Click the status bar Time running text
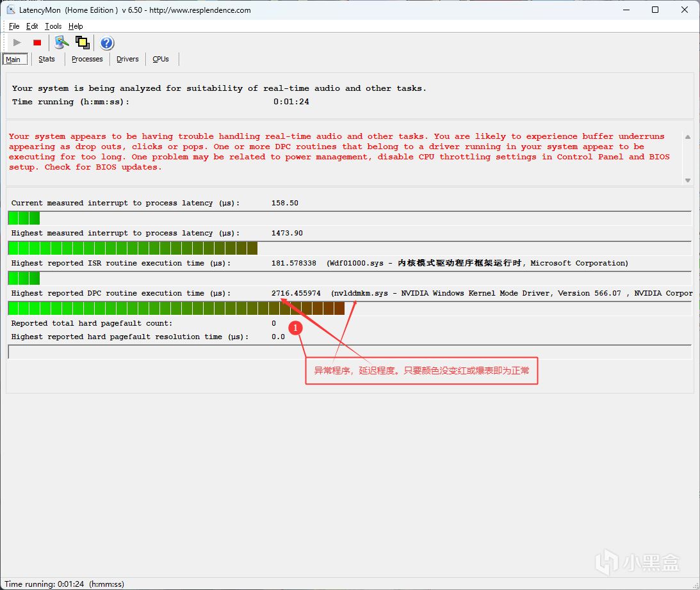 tap(64, 584)
